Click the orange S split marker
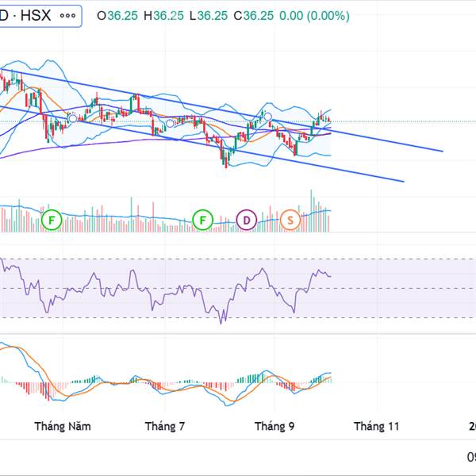 coord(290,219)
